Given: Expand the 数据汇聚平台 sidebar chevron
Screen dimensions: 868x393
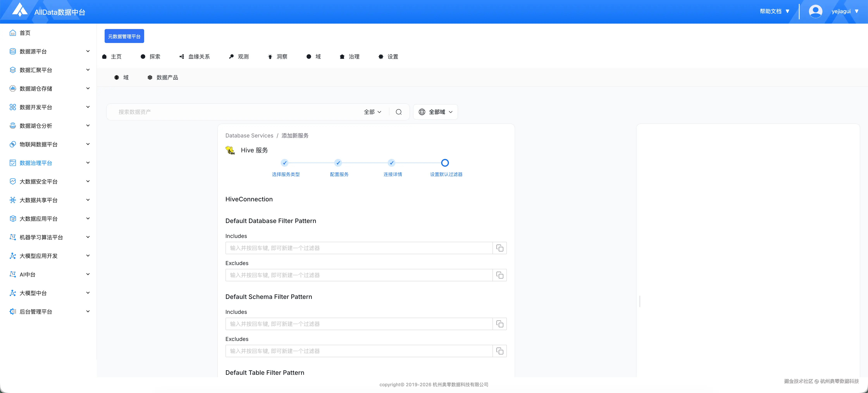Looking at the screenshot, I should point(88,70).
